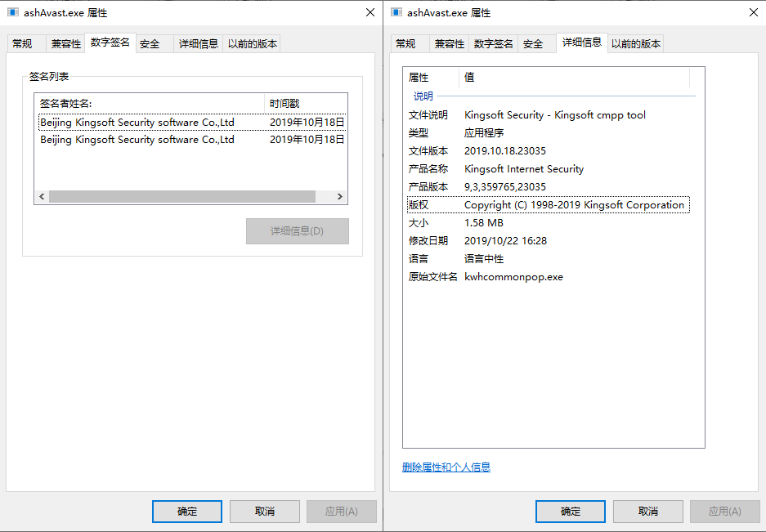Click the 删除属性和个人信息 link

tap(446, 467)
